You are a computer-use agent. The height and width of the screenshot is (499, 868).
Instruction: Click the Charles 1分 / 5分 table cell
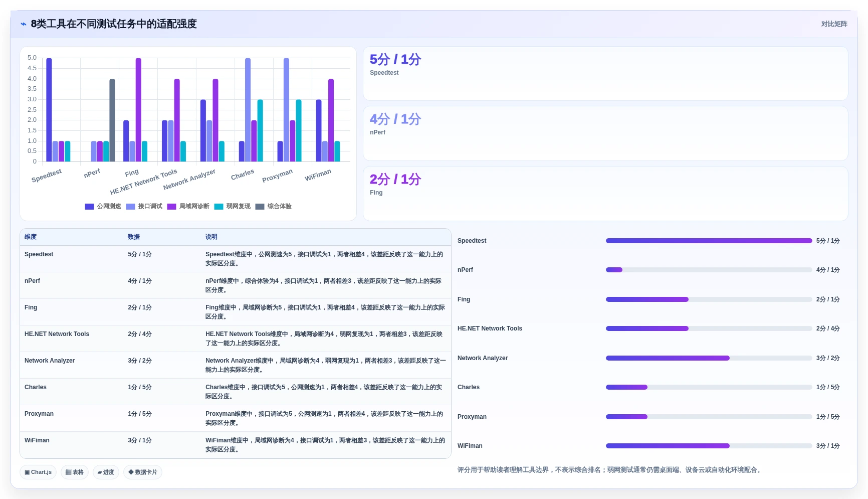pyautogui.click(x=140, y=387)
